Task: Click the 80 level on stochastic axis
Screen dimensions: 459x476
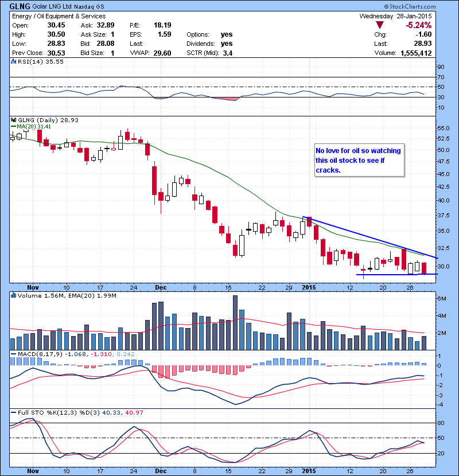Action: pos(441,423)
